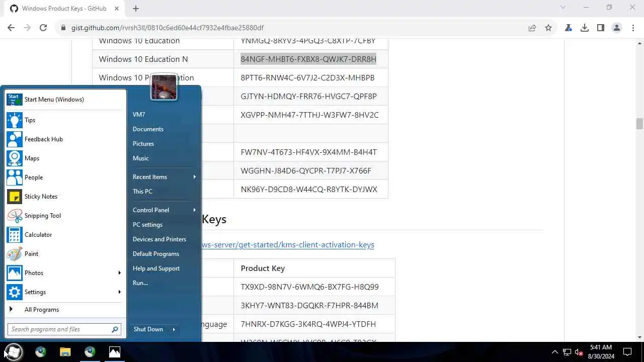Click the key 8PTT6-RNW4C-6V7J2-C2D3X-MHBPB
This screenshot has width=644, height=362.
point(307,78)
